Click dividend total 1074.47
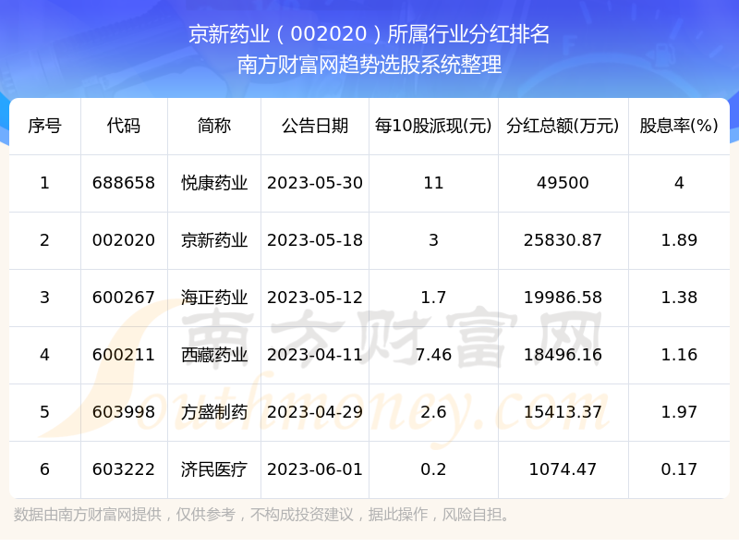The height and width of the screenshot is (560, 739). 563,469
